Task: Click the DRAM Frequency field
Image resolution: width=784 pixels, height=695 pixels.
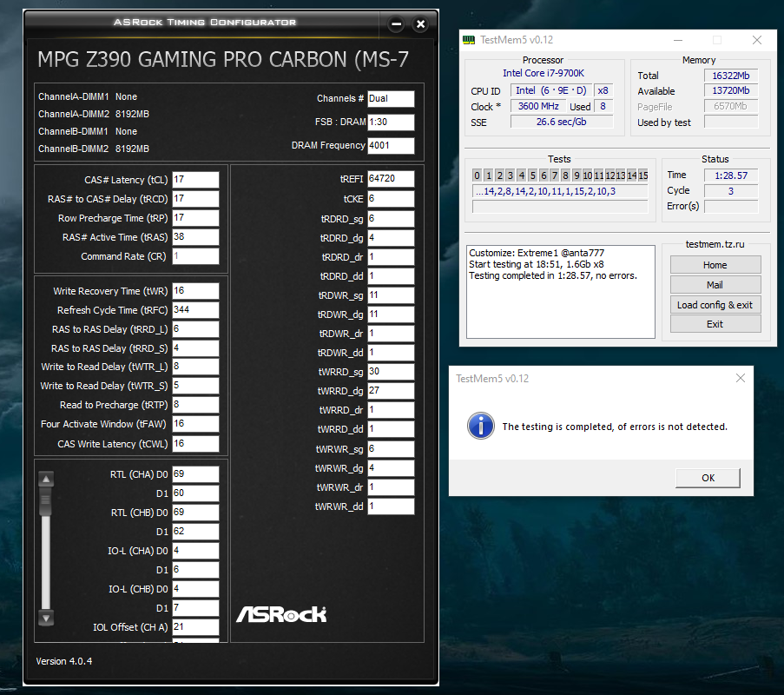Action: (391, 146)
